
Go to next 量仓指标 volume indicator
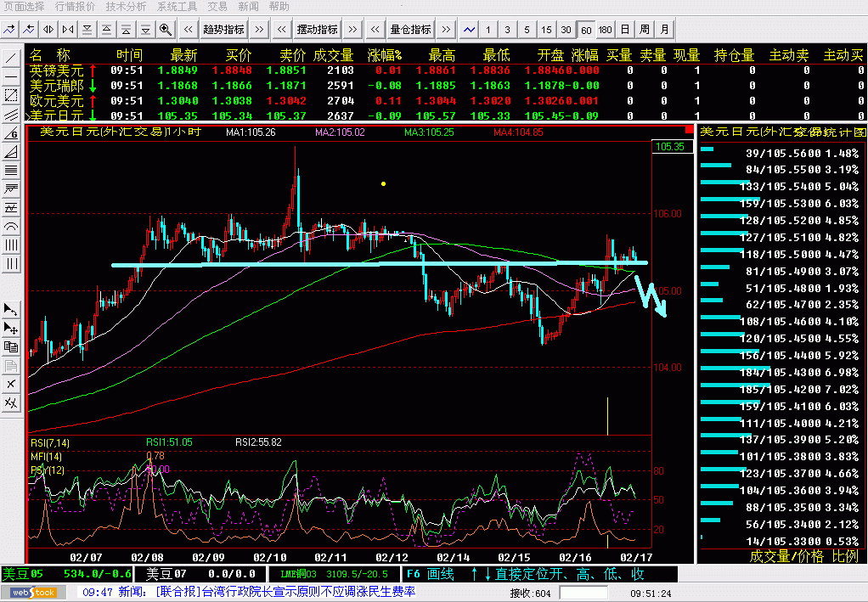[x=446, y=30]
